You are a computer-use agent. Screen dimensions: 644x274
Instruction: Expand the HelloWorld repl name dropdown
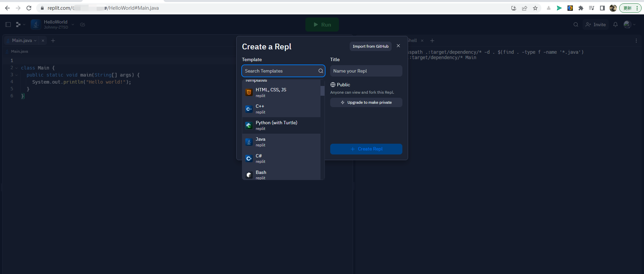[x=73, y=25]
